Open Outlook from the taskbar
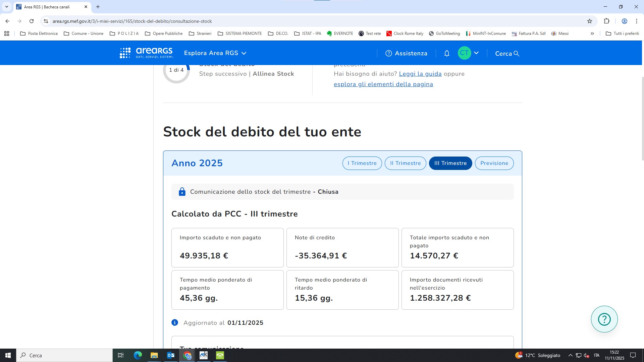644x362 pixels. (170, 355)
